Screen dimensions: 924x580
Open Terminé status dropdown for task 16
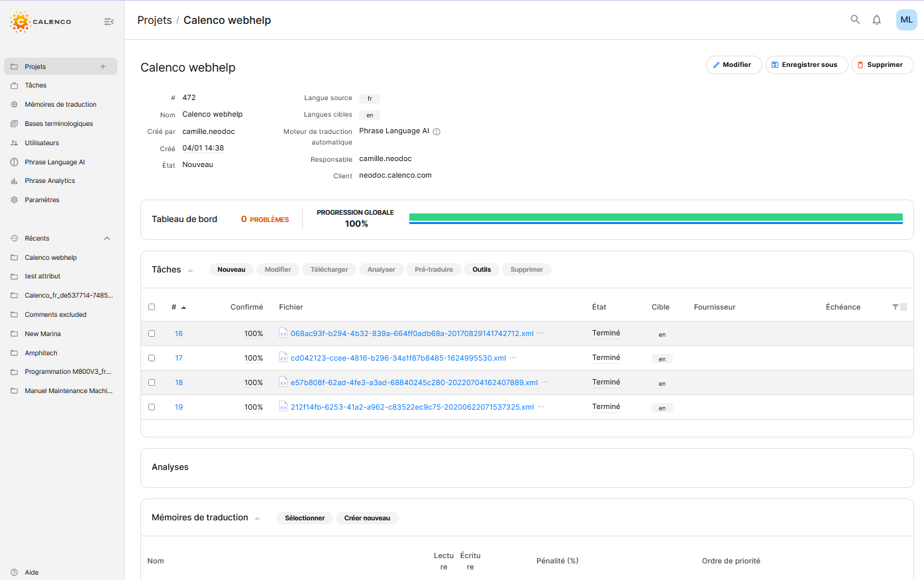606,333
